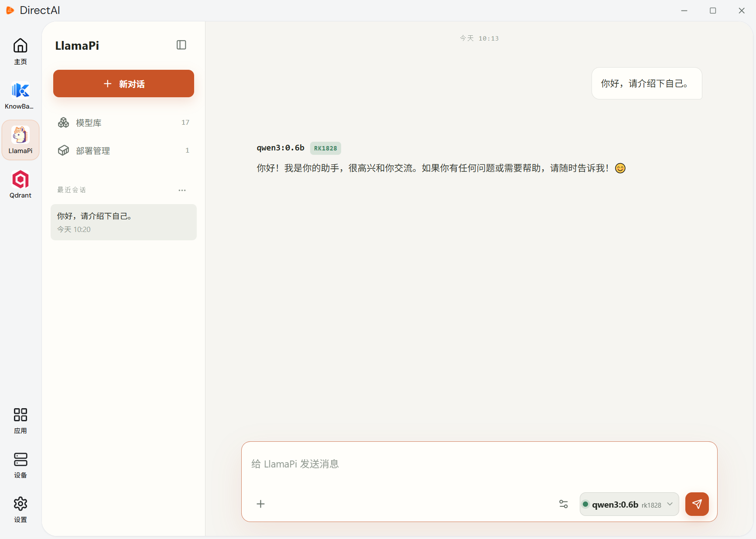This screenshot has width=756, height=539.
Task: Open Deployment Management (部署管理)
Action: (123, 150)
